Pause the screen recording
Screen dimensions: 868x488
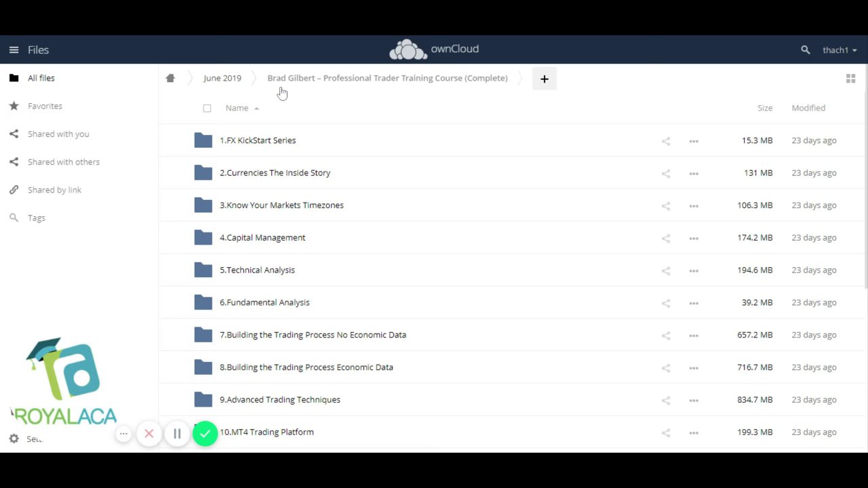[x=177, y=434]
